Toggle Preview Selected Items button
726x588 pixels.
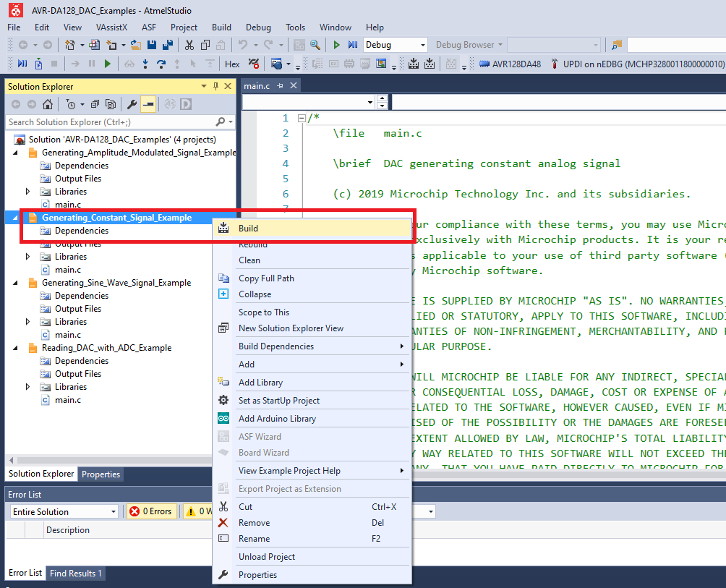click(148, 104)
